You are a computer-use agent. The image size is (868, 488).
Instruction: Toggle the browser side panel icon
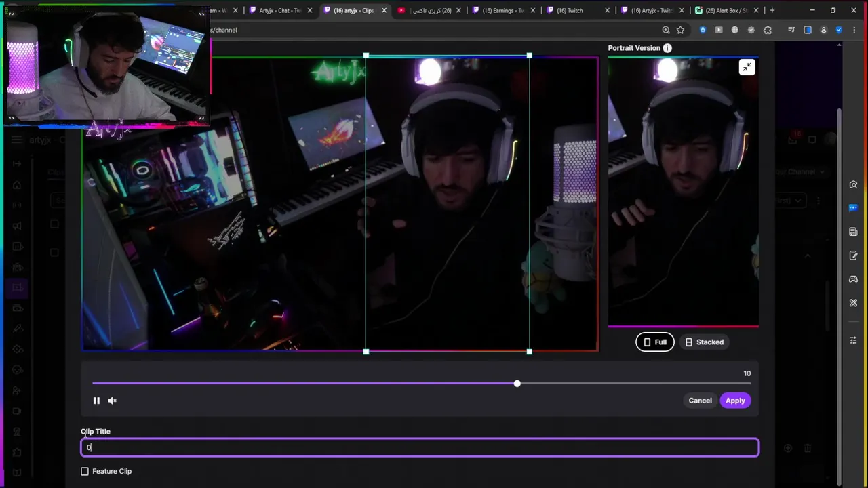(x=808, y=30)
